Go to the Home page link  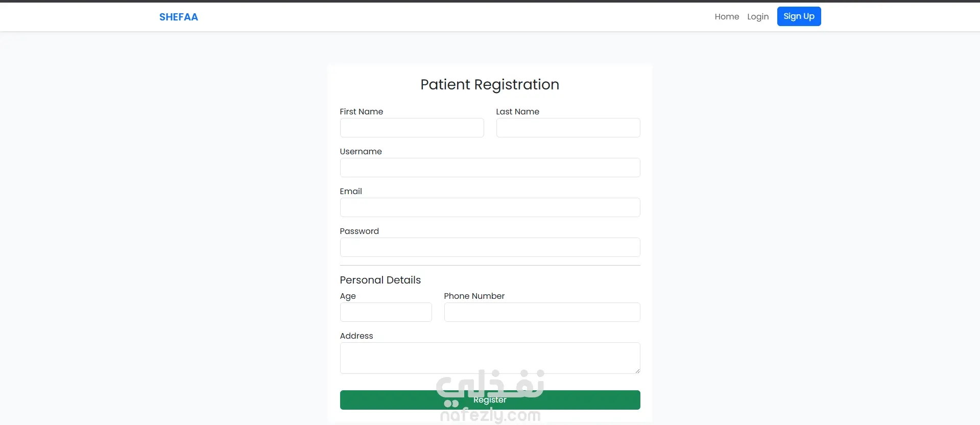click(727, 16)
